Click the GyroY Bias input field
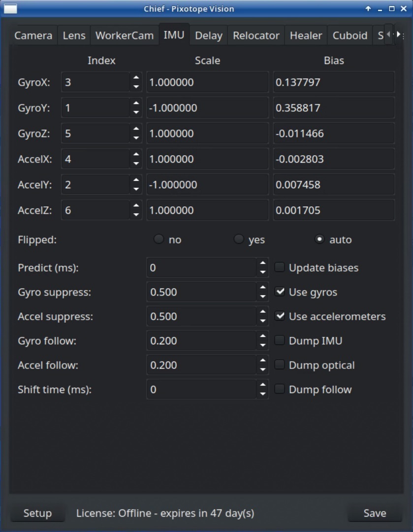Screen dimensions: 413x532 333,108
